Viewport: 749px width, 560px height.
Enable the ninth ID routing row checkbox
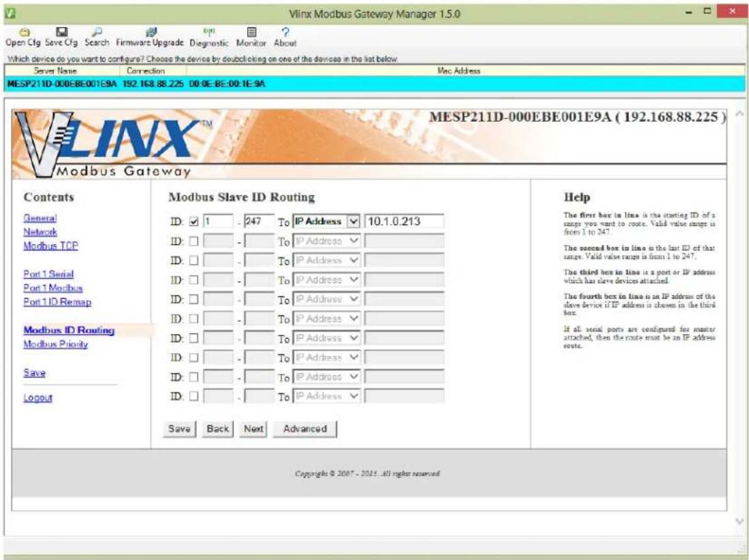[x=193, y=377]
